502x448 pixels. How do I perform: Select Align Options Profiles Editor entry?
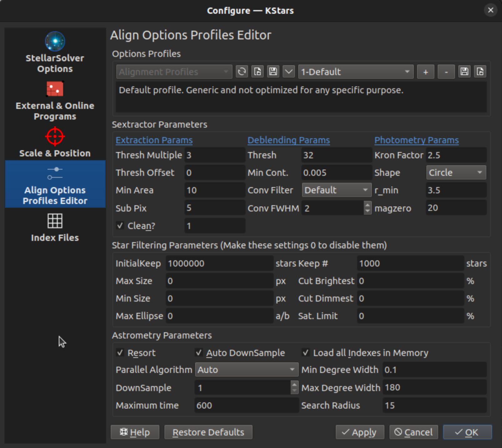[x=55, y=184]
